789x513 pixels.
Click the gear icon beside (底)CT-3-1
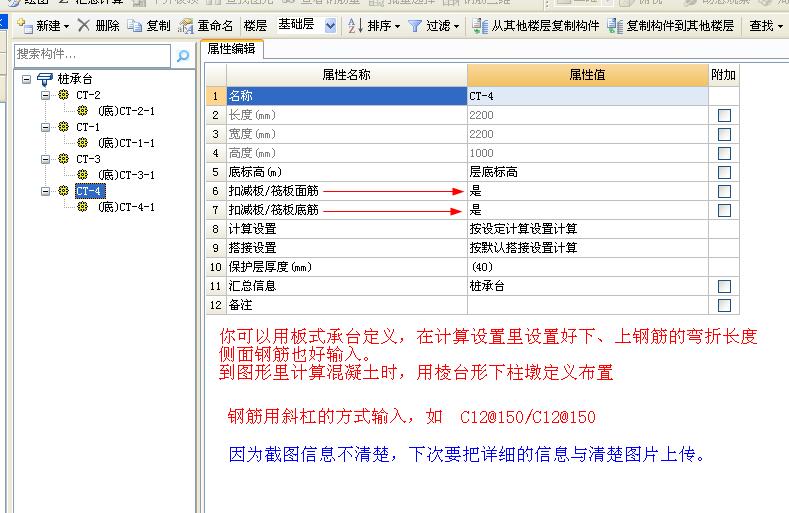click(x=83, y=174)
